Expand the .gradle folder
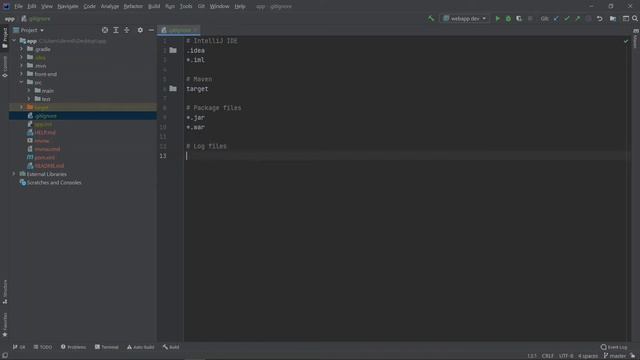The image size is (640, 360). tap(22, 49)
